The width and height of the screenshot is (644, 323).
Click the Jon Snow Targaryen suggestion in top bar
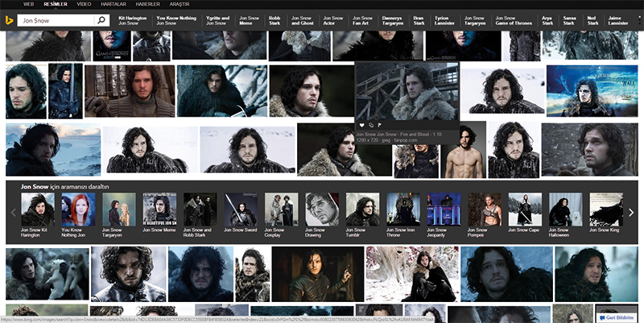click(475, 21)
